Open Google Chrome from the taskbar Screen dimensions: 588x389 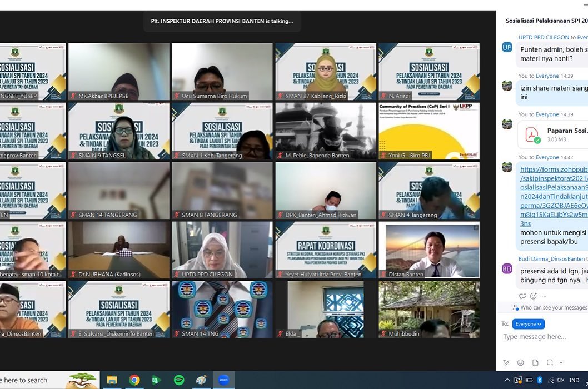point(134,380)
